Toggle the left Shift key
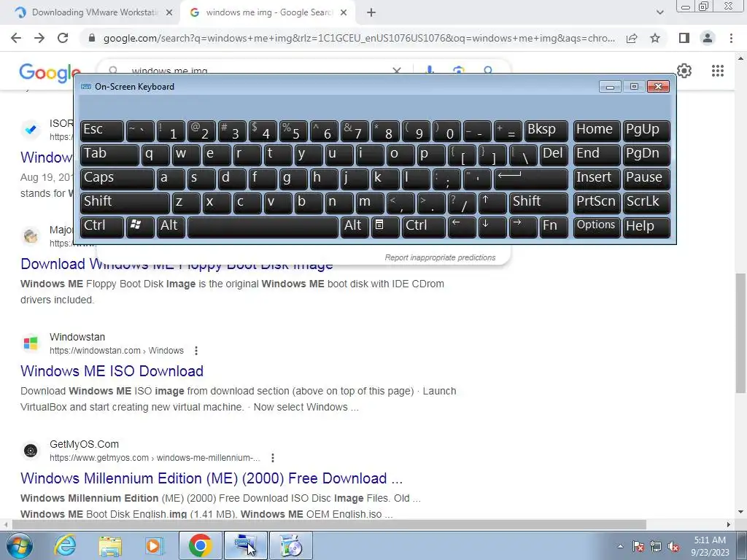This screenshot has height=560, width=747. (x=125, y=203)
